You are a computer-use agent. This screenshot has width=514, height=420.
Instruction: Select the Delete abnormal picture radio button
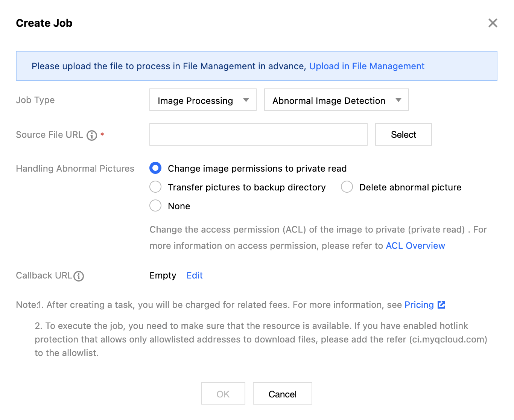(x=347, y=187)
